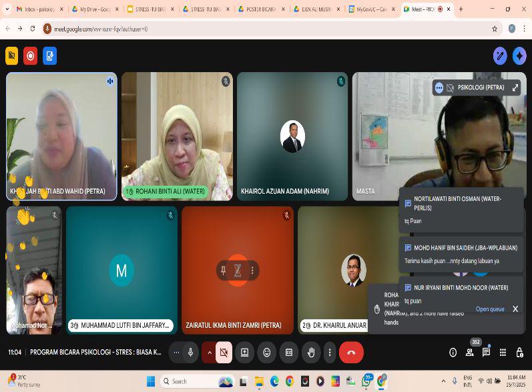Open the chat messages panel
Viewport: 532px width, 392px height.
click(x=487, y=352)
